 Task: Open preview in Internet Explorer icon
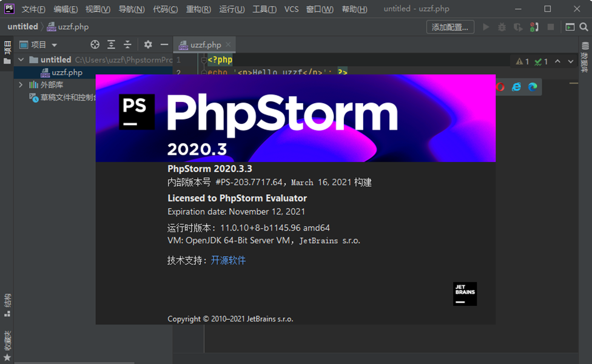click(517, 87)
